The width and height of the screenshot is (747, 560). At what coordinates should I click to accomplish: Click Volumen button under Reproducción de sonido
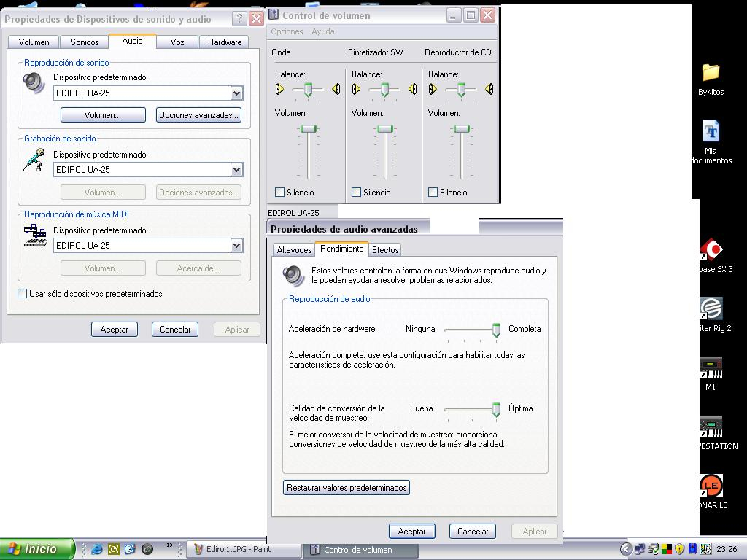pyautogui.click(x=103, y=114)
